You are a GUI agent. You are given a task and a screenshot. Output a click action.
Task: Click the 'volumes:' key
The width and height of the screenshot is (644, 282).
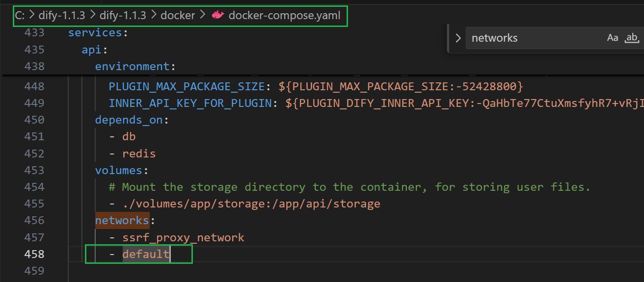(122, 170)
